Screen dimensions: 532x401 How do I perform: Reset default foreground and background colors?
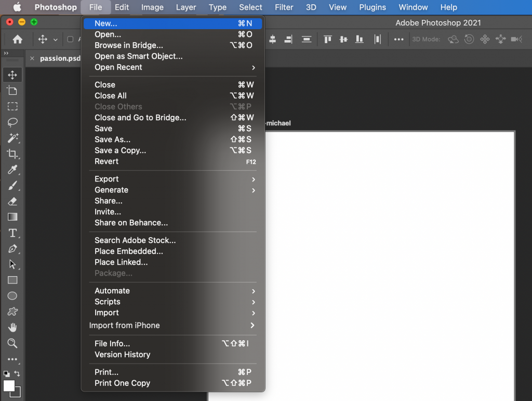click(6, 374)
